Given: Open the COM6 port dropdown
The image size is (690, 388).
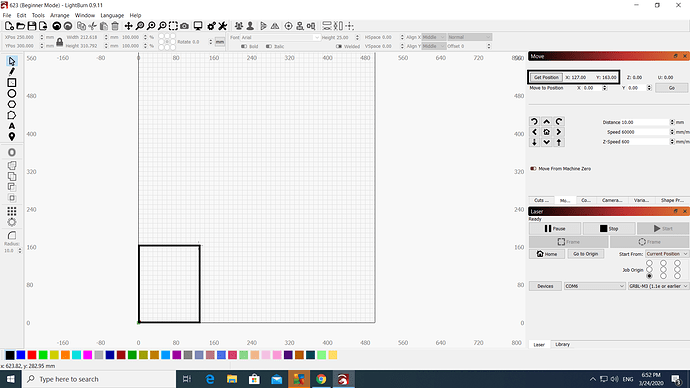Looking at the screenshot, I should tap(595, 286).
